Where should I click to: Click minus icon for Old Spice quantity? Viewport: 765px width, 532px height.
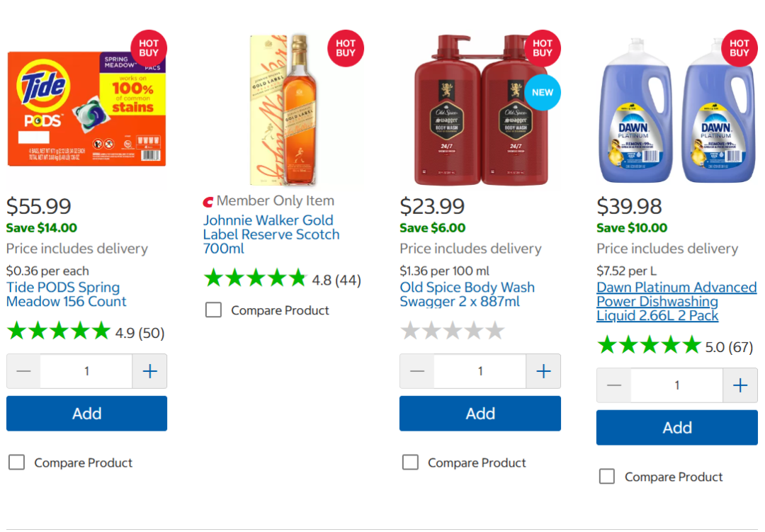tap(417, 371)
